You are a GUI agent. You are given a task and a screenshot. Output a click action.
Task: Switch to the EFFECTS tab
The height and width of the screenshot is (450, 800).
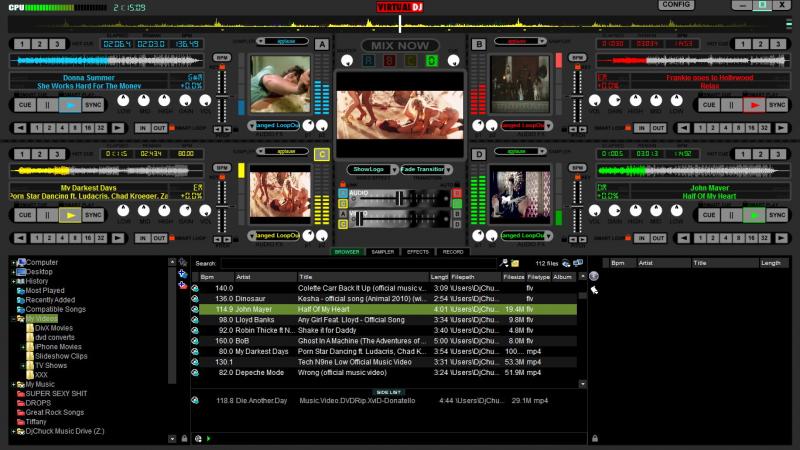418,252
